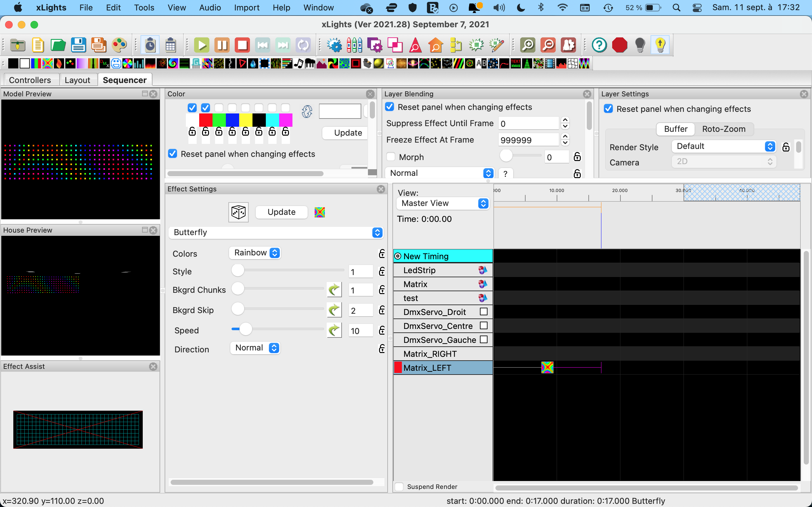Enable the Morph checkbox

click(x=391, y=157)
